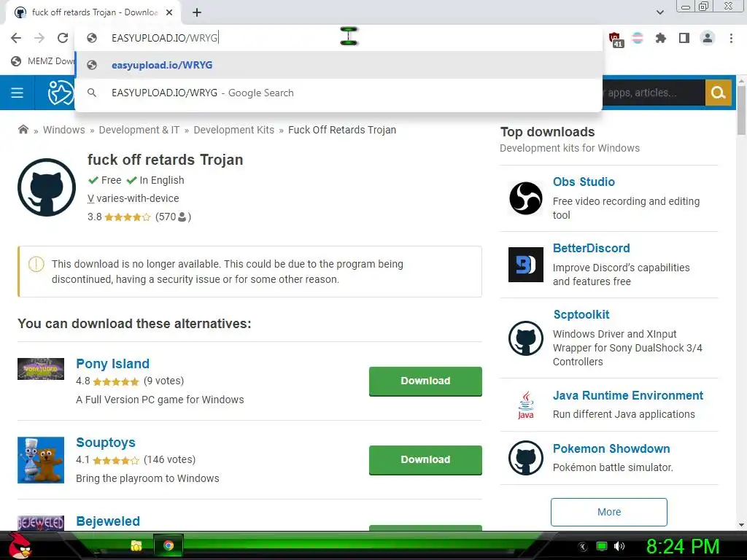Open the Souptoys title link
The height and width of the screenshot is (560, 747).
click(x=105, y=443)
